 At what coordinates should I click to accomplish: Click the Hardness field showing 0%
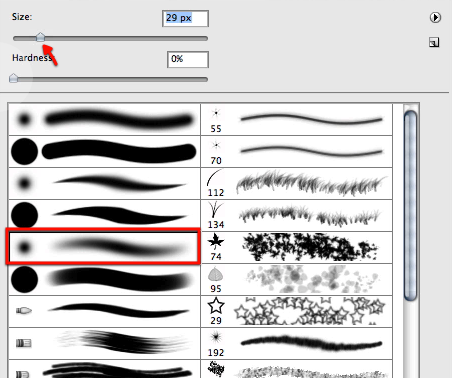188,59
